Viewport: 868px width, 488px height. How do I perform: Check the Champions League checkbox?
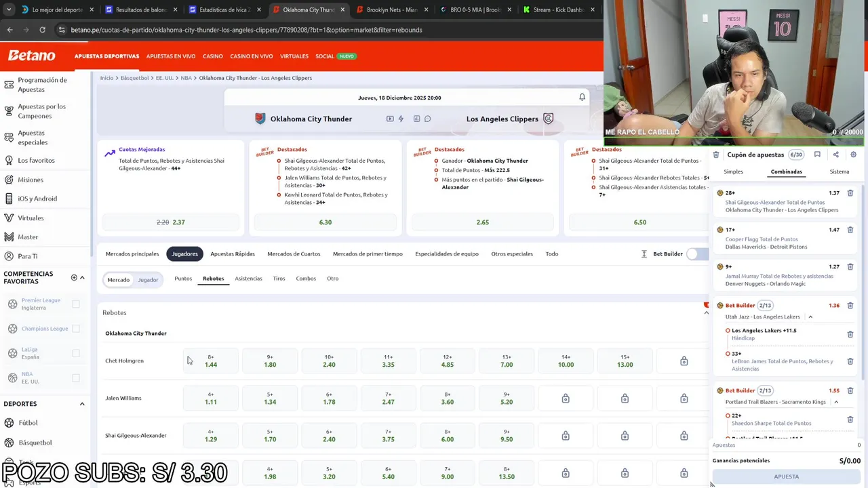pos(76,329)
